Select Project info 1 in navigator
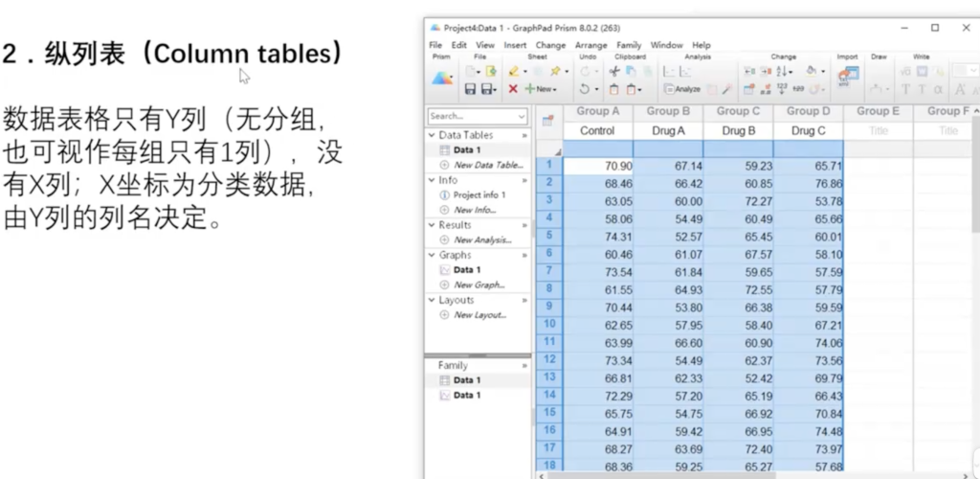Image resolution: width=980 pixels, height=479 pixels. click(x=479, y=195)
